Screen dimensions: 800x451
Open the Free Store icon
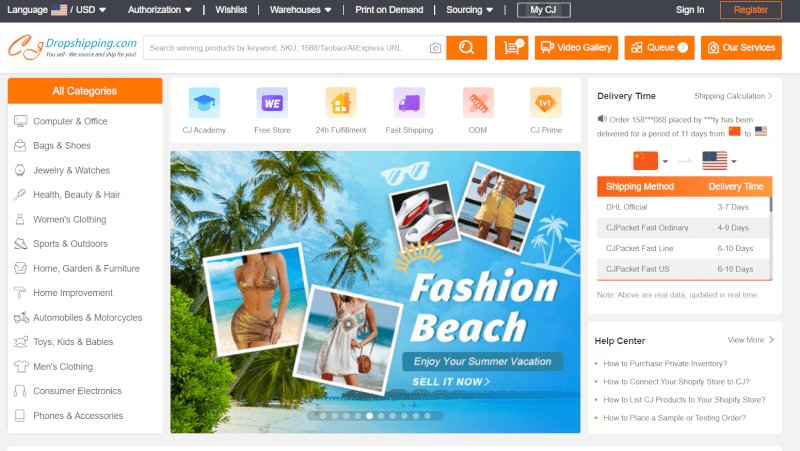click(x=272, y=103)
